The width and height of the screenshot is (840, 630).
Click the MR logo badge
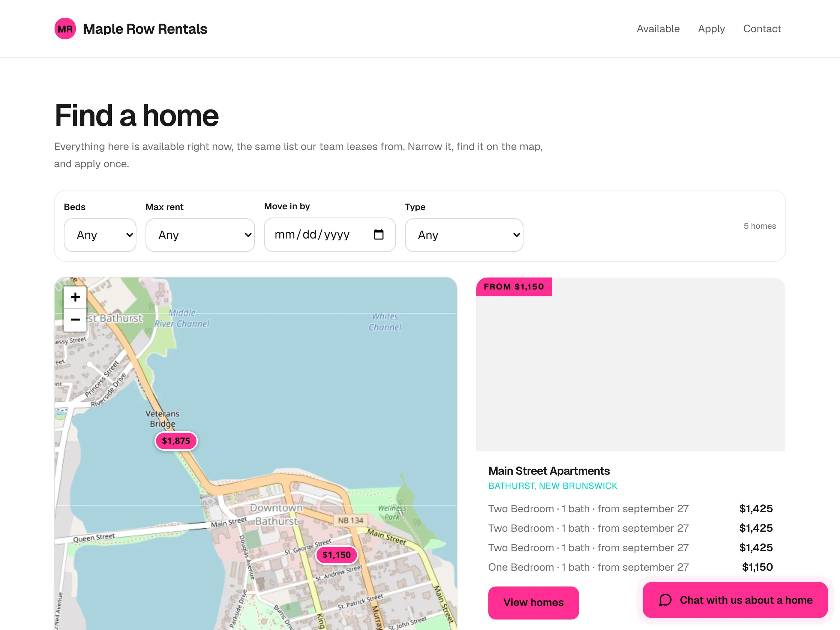coord(65,29)
